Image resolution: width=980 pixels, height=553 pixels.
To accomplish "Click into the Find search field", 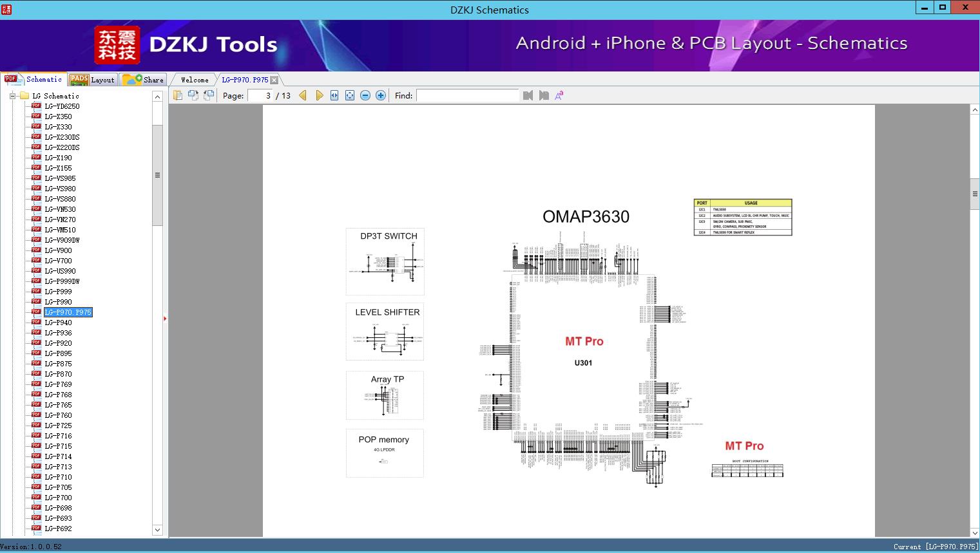I will coord(468,95).
